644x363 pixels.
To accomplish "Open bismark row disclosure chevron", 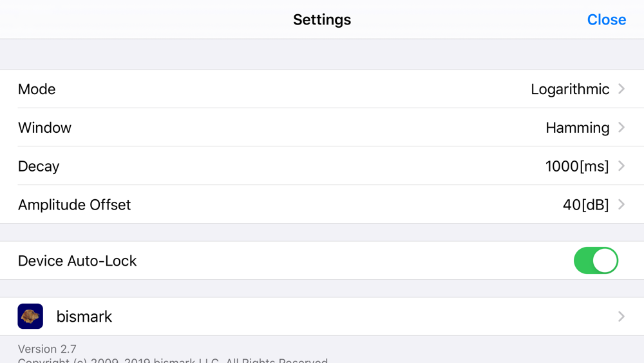I will click(621, 316).
